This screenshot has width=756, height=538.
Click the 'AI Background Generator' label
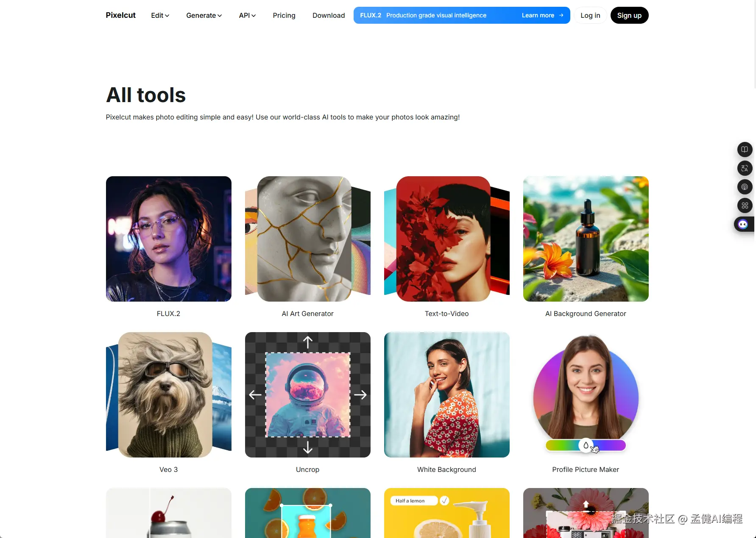tap(586, 313)
